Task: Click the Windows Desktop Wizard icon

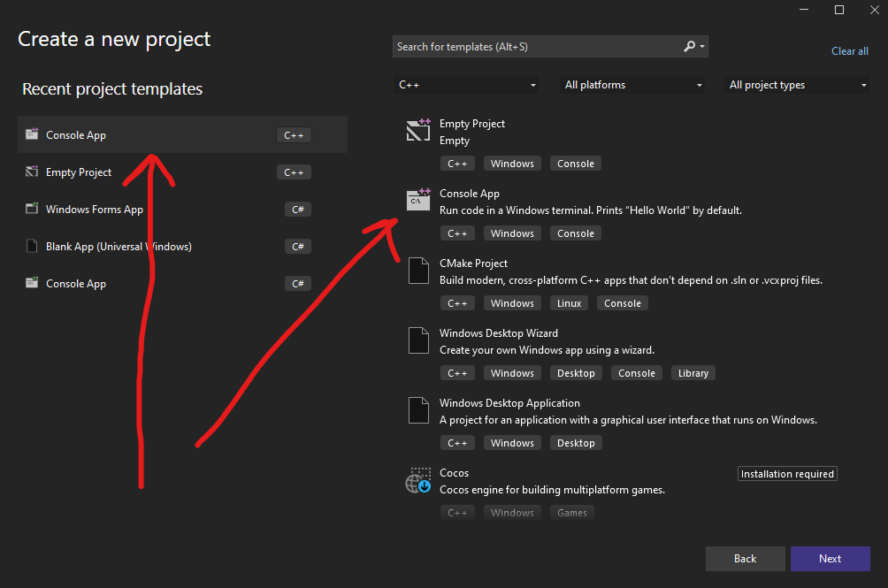Action: 418,340
